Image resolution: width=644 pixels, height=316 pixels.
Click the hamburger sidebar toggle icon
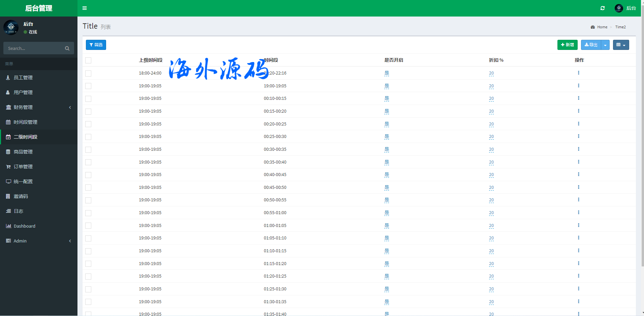(85, 8)
